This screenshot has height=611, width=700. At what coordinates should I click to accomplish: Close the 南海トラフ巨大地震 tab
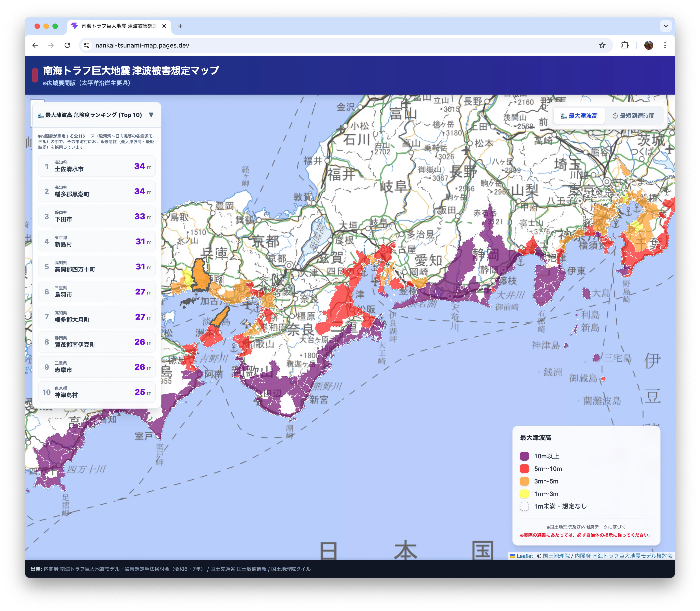pyautogui.click(x=164, y=26)
